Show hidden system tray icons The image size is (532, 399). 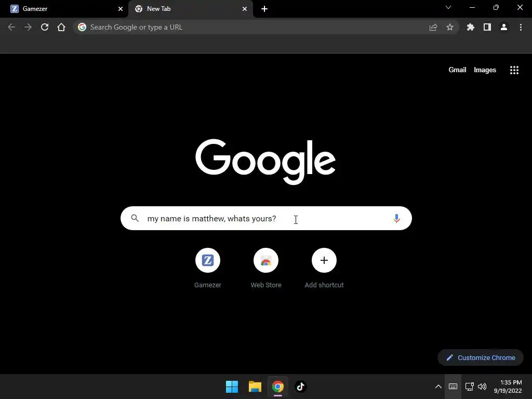coord(438,387)
